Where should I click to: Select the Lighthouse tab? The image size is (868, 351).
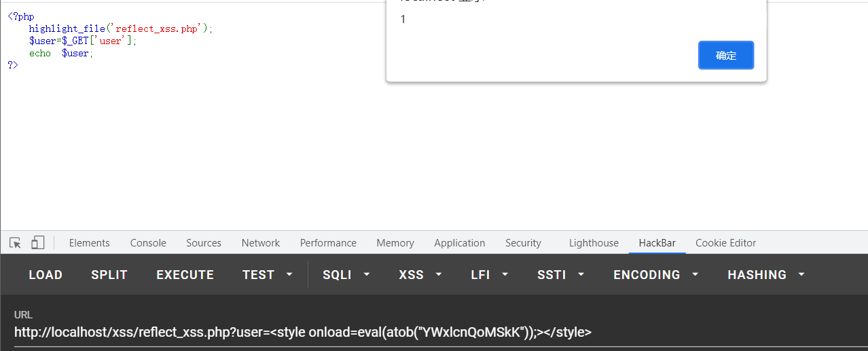tap(594, 243)
